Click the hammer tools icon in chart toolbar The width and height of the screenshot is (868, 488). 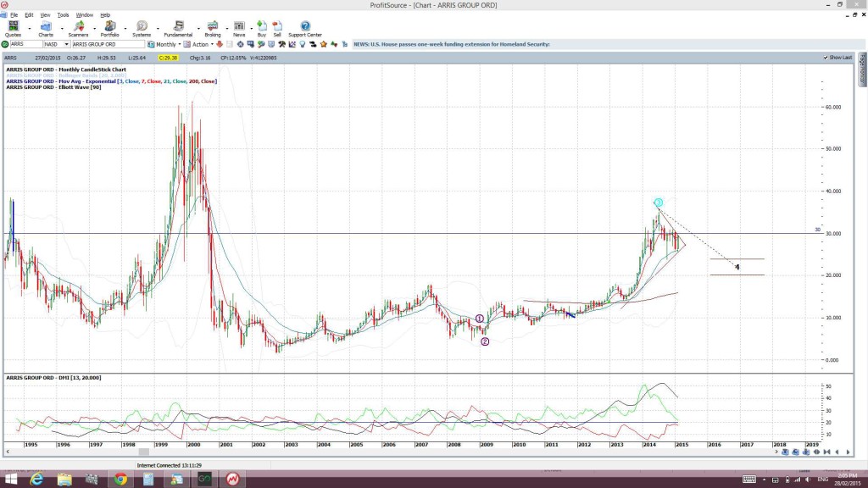click(x=281, y=44)
